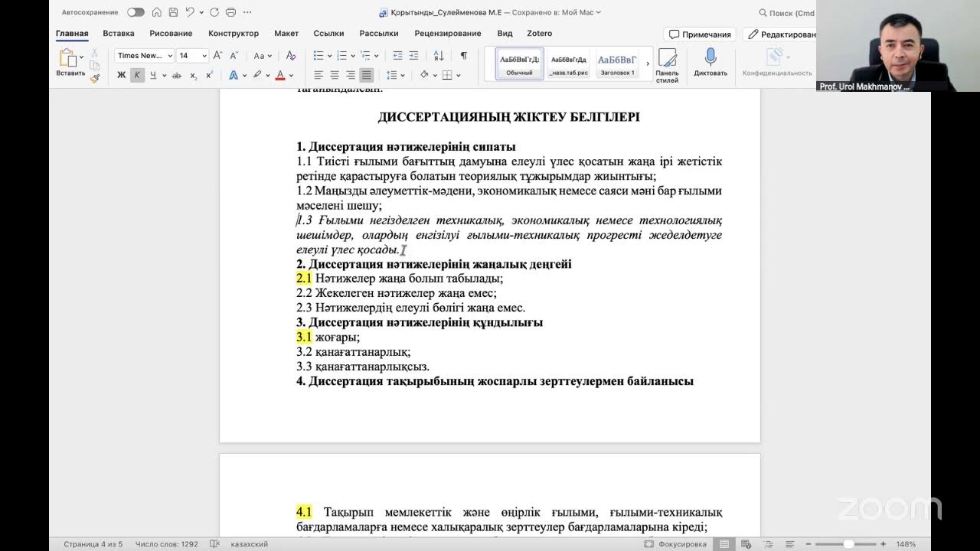Click the Диктовать microphone button
Screen dimensions: 980x551
point(710,63)
